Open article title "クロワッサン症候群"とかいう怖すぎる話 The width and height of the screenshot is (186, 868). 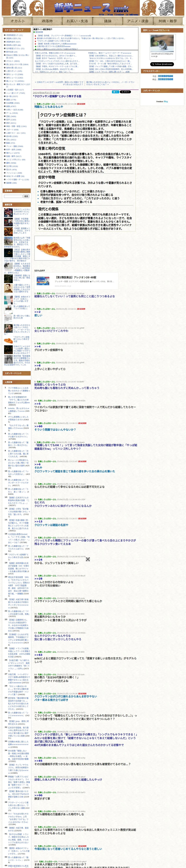57,96
